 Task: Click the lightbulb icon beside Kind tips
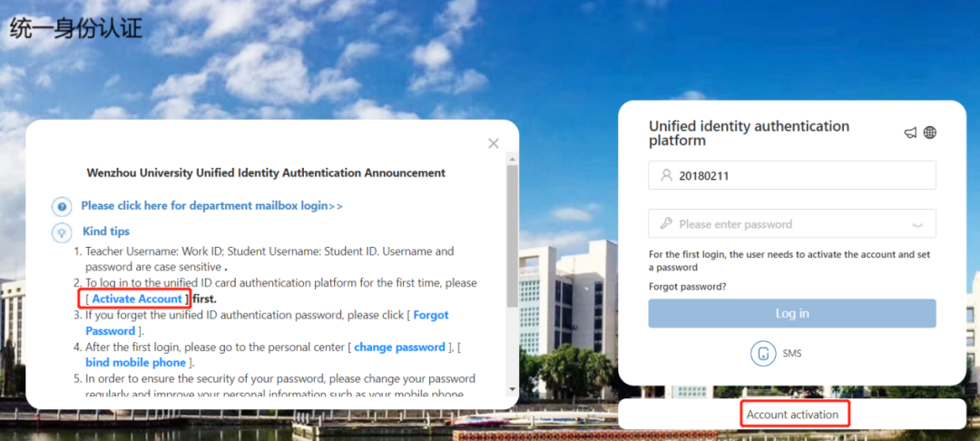62,232
